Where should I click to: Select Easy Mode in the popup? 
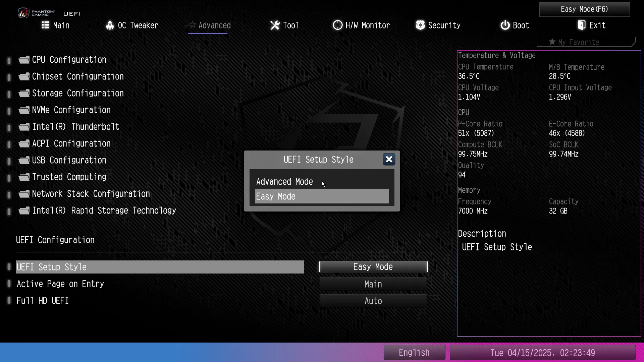322,196
